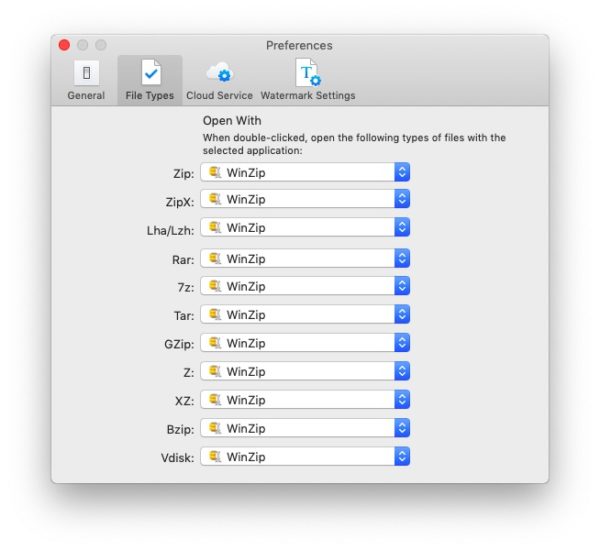600x551 pixels.
Task: Click the WinZip icon in GZip row
Action: pos(215,343)
